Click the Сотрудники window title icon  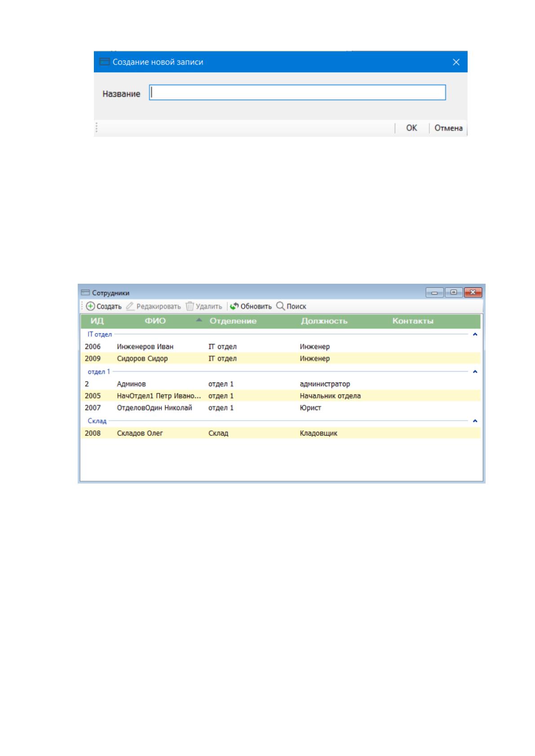coord(85,293)
